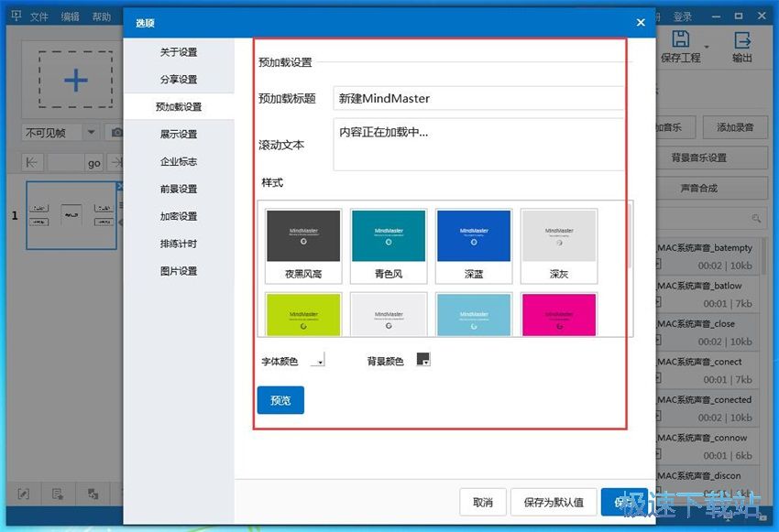779x532 pixels.
Task: Open the 编辑 menu
Action: coord(70,16)
